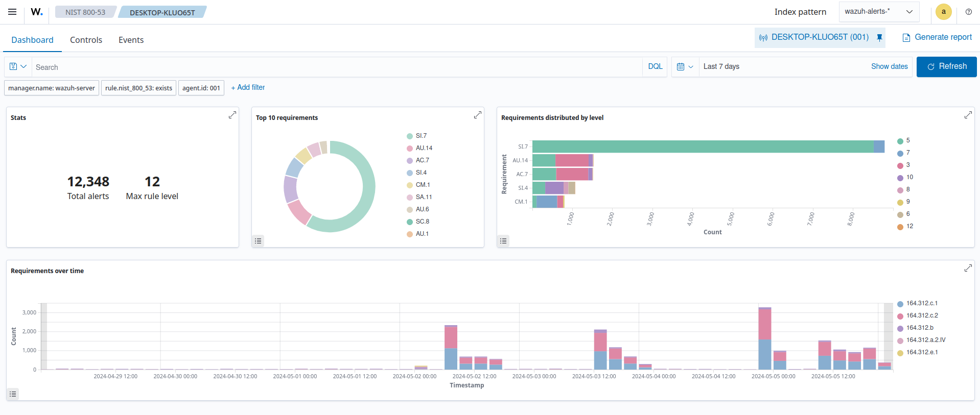Expand Requirements distributed by level panel
The width and height of the screenshot is (980, 415).
pyautogui.click(x=968, y=115)
